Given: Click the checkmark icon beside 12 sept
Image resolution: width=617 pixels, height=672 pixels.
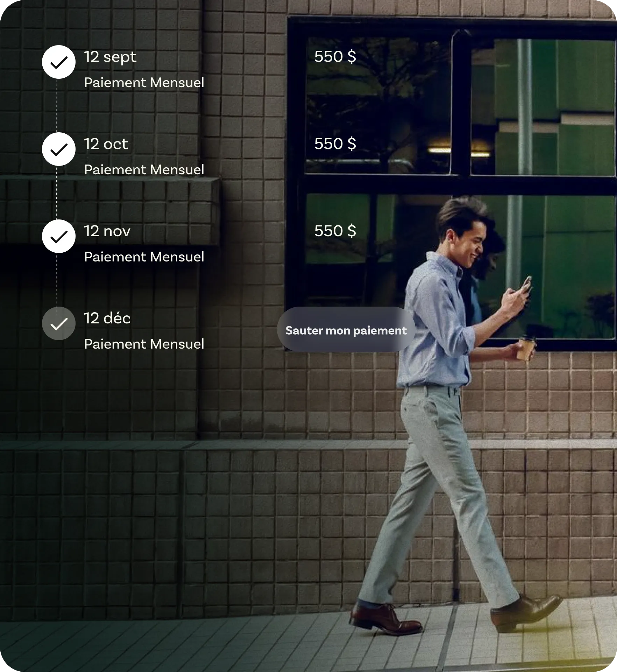Looking at the screenshot, I should point(59,62).
